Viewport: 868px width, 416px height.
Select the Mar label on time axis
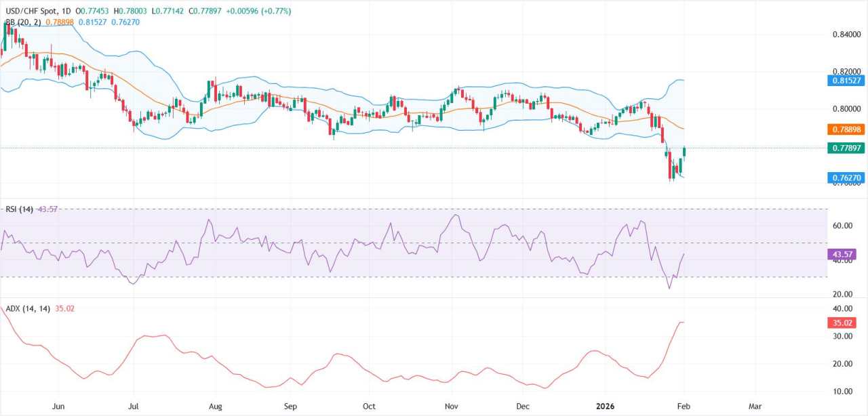point(755,407)
